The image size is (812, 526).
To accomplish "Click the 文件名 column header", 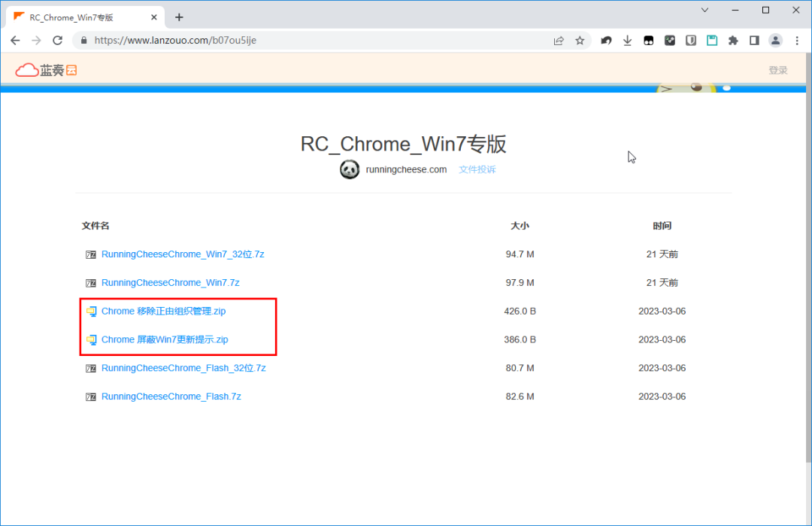I will 95,226.
